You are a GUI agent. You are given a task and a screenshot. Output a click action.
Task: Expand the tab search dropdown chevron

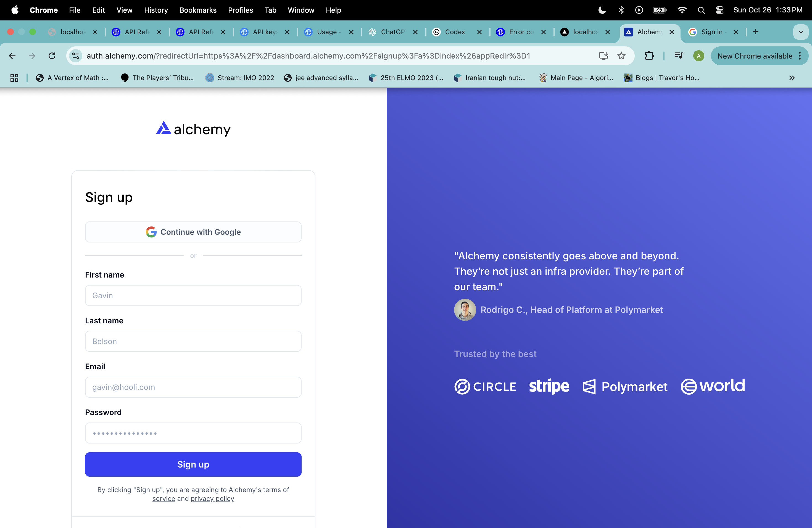(800, 32)
